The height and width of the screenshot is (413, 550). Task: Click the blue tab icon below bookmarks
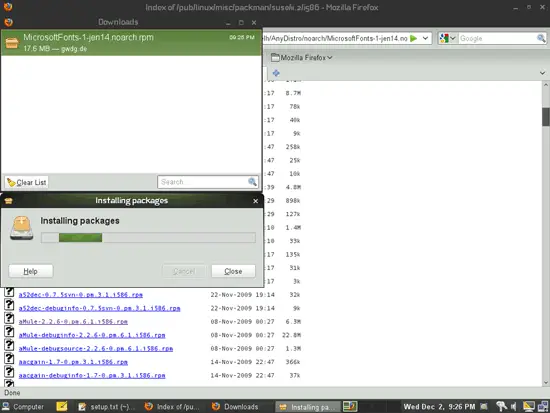[276, 73]
